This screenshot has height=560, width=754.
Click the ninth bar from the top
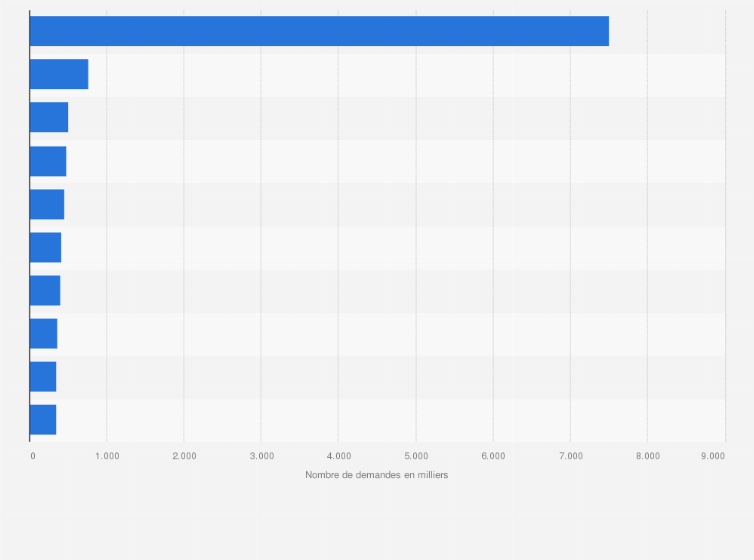[43, 376]
